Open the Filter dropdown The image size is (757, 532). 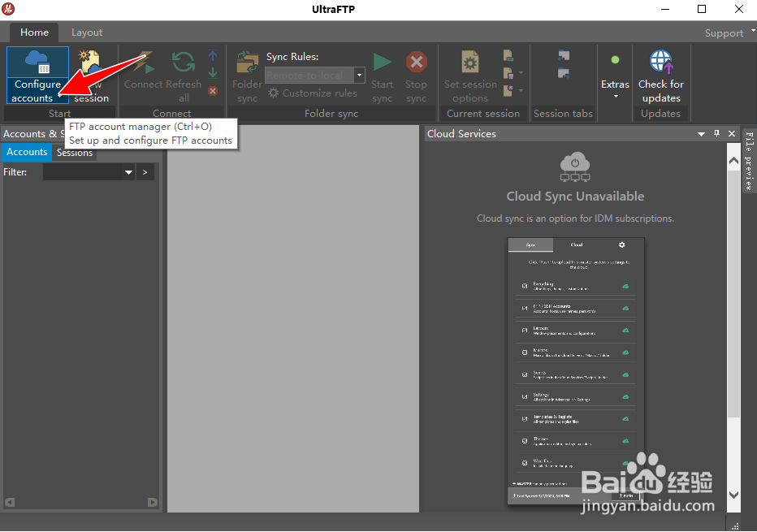[128, 172]
